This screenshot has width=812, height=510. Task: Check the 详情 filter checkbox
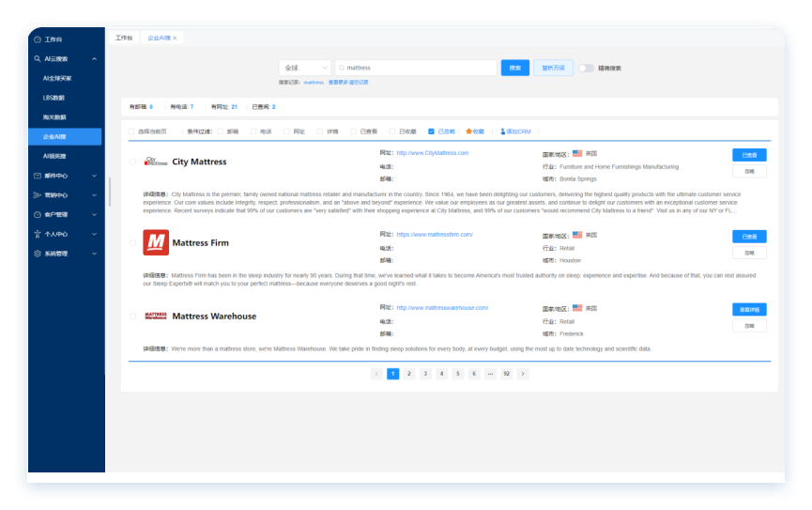(x=320, y=131)
